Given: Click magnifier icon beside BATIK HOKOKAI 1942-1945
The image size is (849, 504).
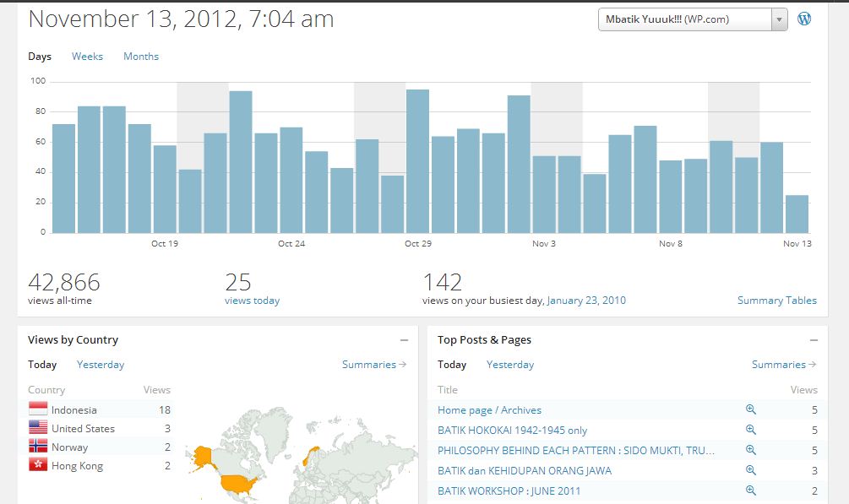Looking at the screenshot, I should 750,430.
